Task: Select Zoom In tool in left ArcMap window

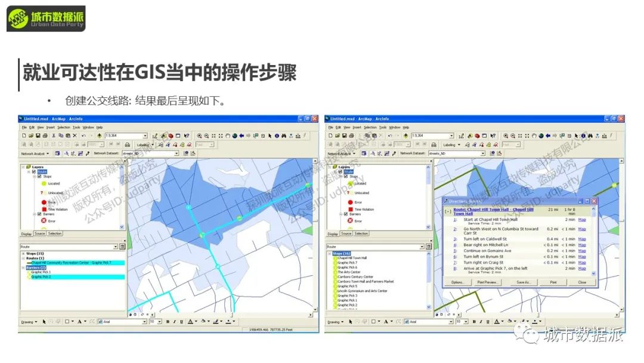Action: click(x=199, y=136)
